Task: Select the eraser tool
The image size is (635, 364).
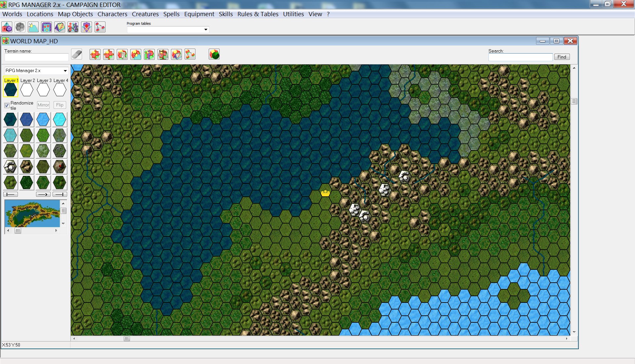Action: pos(77,54)
